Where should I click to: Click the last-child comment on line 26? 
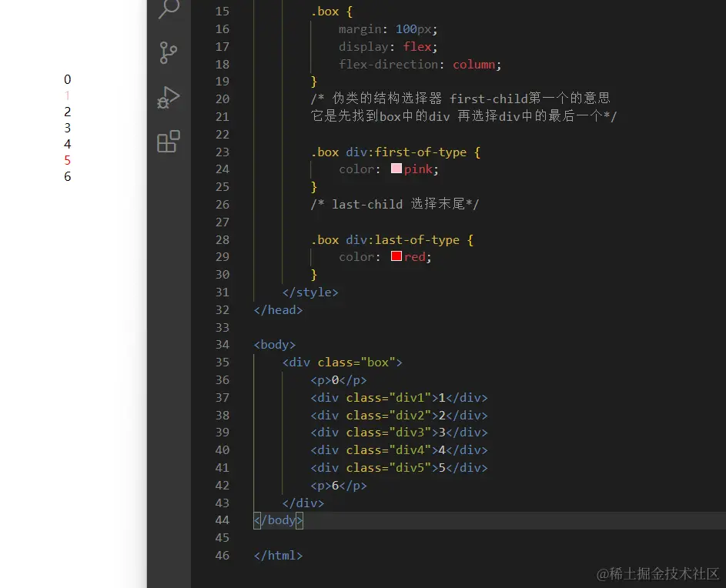pyautogui.click(x=395, y=204)
